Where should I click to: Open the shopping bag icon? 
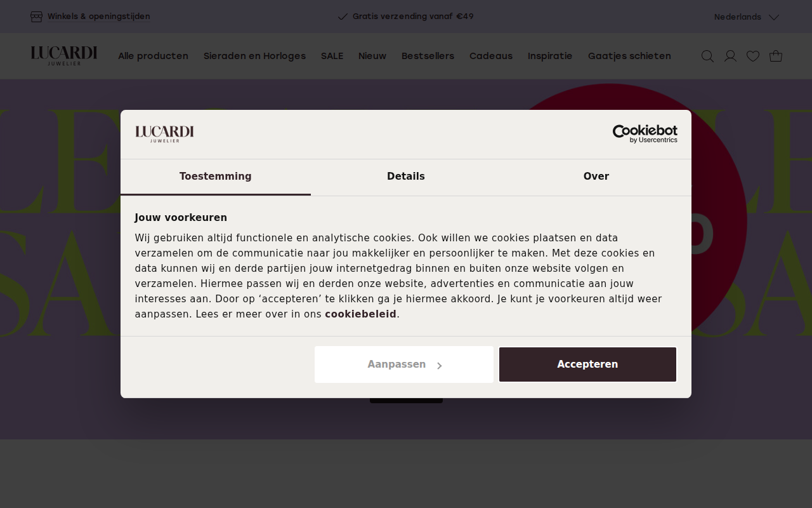(776, 56)
